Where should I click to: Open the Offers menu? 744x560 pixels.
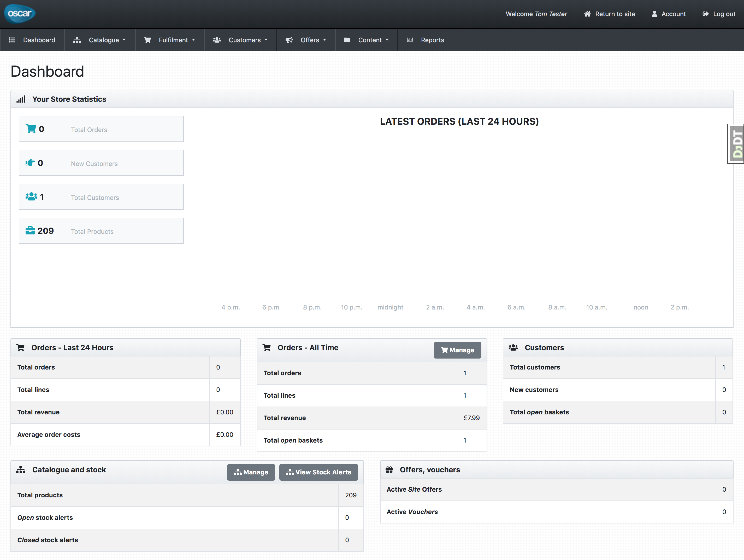pyautogui.click(x=306, y=40)
